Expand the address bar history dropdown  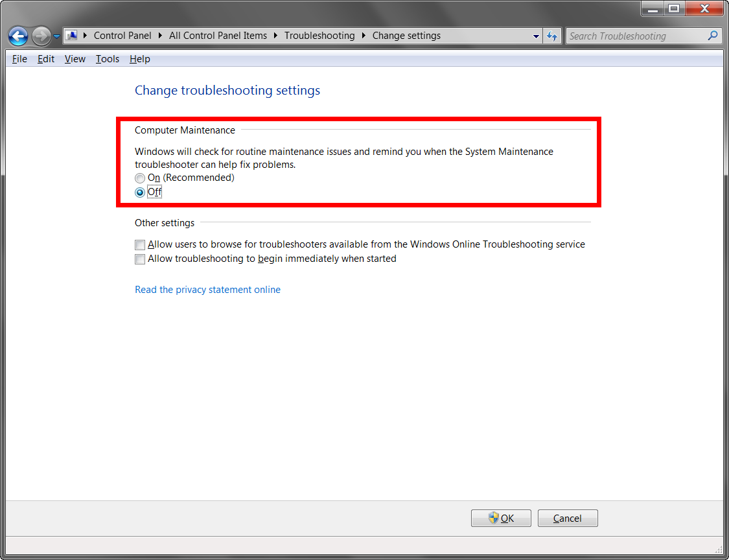point(536,36)
